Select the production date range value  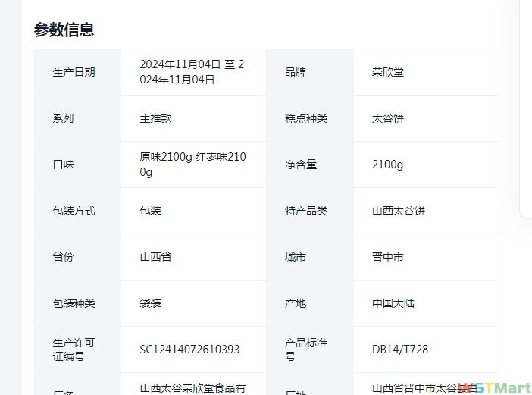pos(192,72)
